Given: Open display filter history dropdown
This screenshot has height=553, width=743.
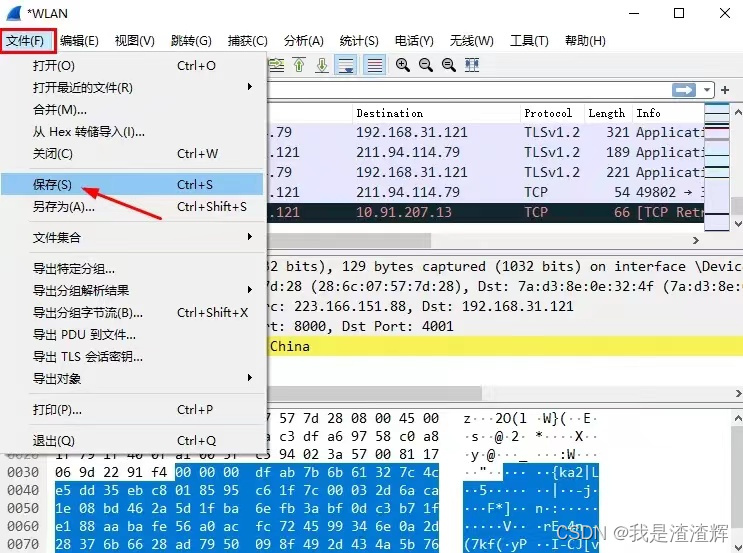Looking at the screenshot, I should tap(707, 90).
